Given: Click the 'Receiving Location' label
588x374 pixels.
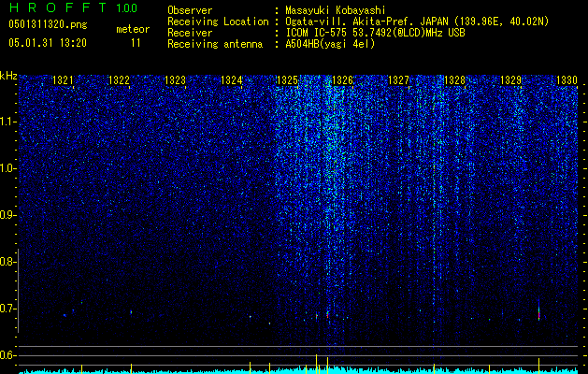Looking at the screenshot, I should click(218, 22).
